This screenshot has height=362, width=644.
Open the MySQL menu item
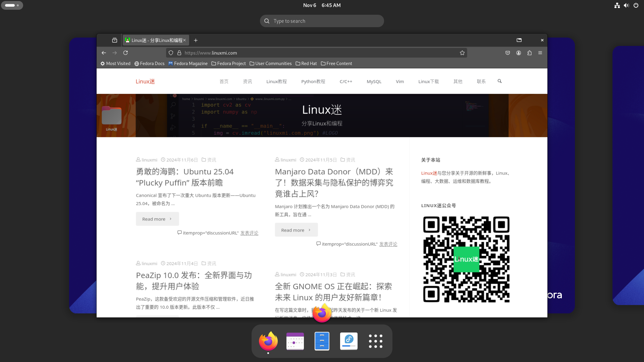[374, 81]
